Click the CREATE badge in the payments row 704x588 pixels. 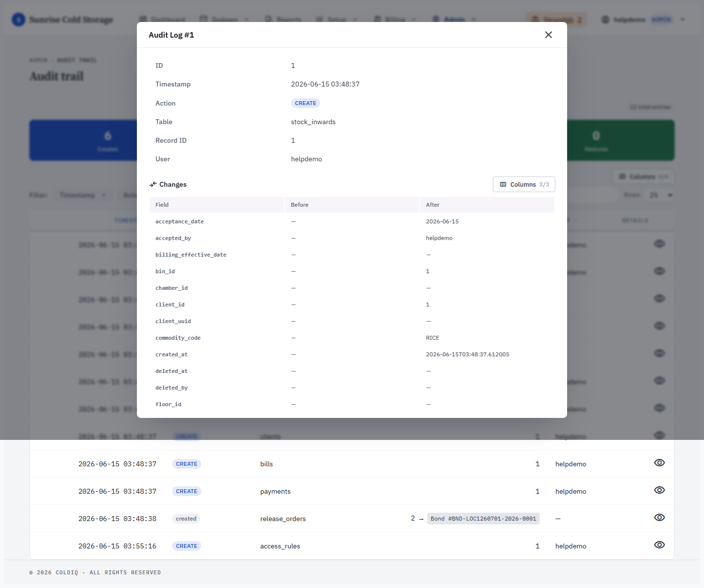point(187,491)
